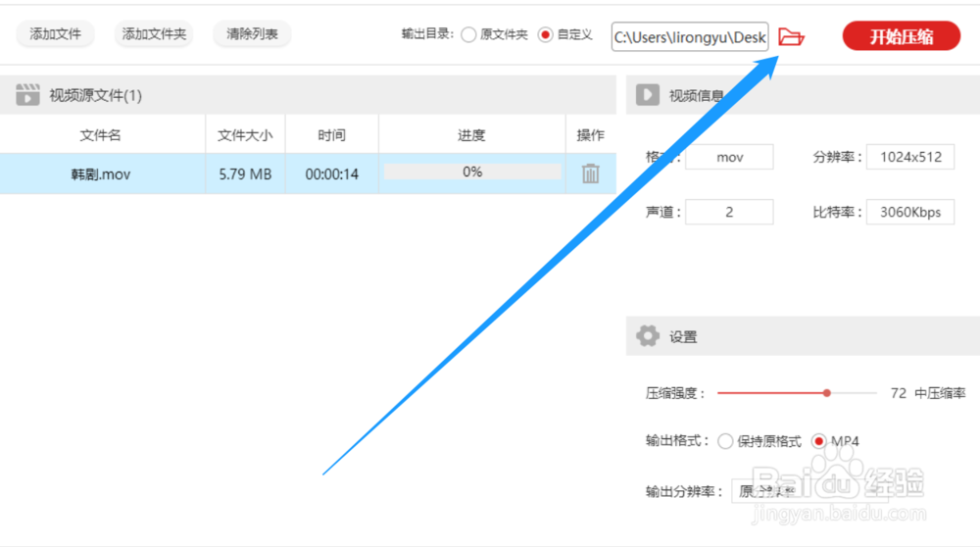Click the 进度 column header
The height and width of the screenshot is (547, 980).
point(471,135)
